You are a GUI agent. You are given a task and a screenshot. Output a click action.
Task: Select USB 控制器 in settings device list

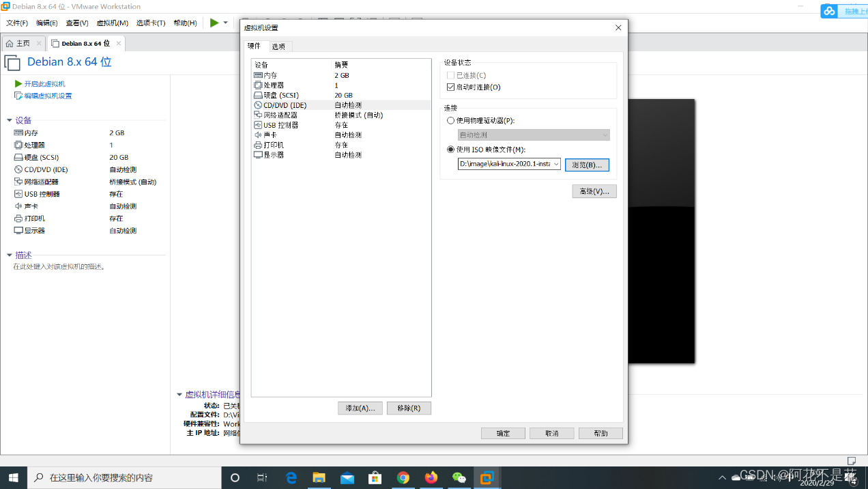click(341, 125)
